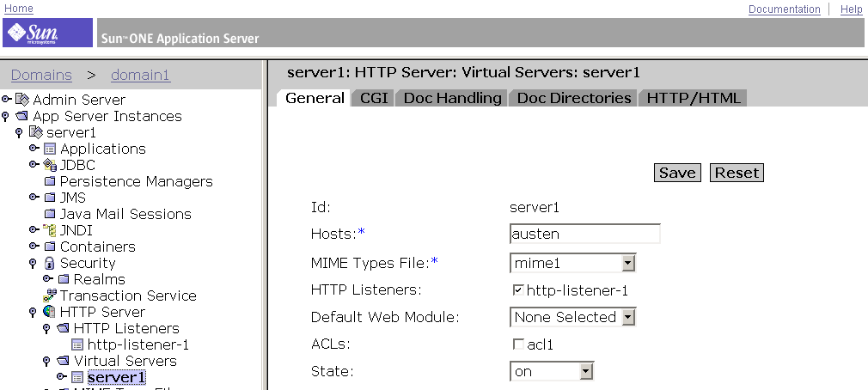The image size is (868, 390).
Task: Expand the Applications node
Action: tap(34, 149)
